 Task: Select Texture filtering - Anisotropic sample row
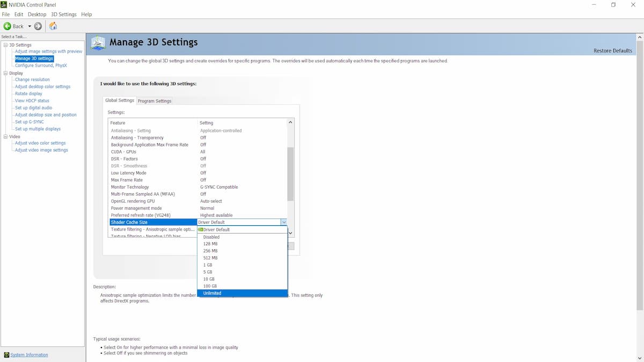click(153, 230)
